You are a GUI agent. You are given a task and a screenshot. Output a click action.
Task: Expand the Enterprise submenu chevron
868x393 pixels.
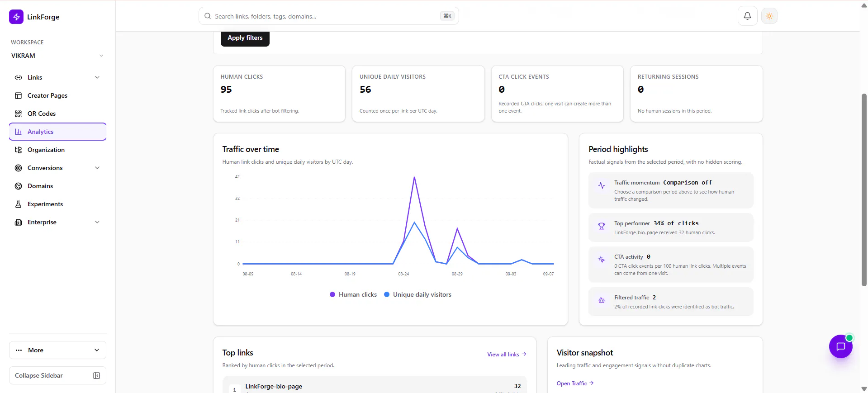point(97,222)
